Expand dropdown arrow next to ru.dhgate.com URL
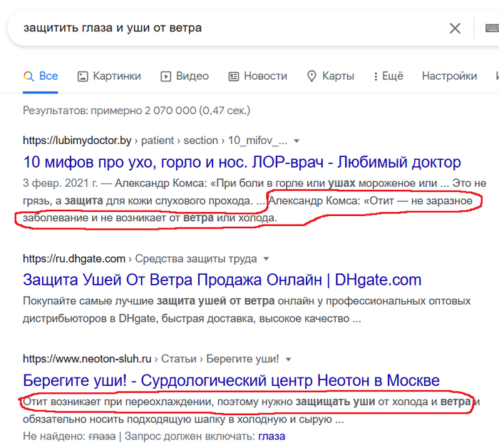Viewport: 499px width, 448px height. click(267, 259)
